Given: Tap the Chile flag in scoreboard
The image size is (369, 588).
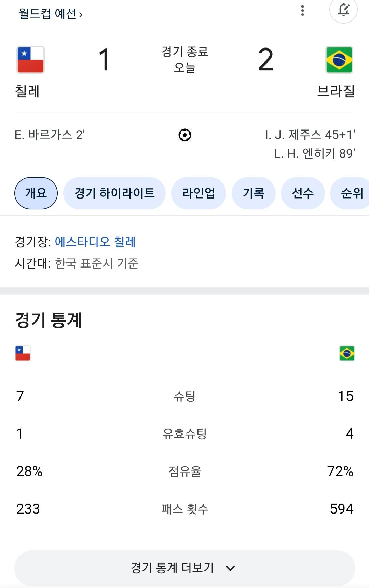Looking at the screenshot, I should [30, 60].
